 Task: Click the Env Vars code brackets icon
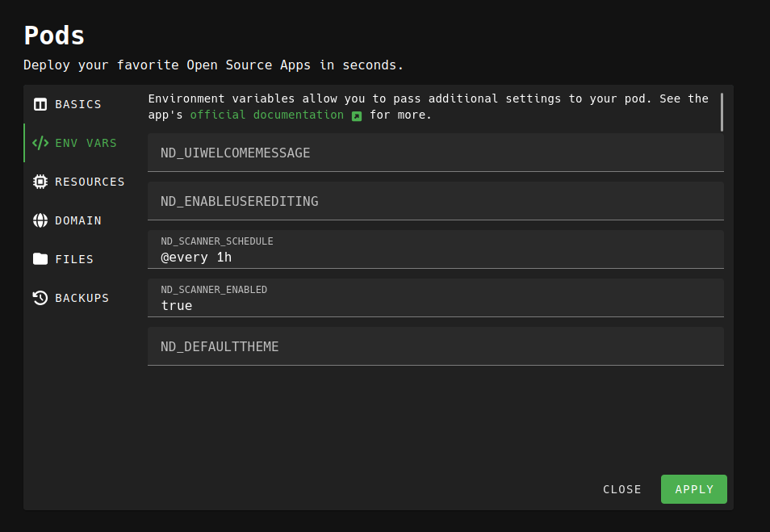point(40,143)
